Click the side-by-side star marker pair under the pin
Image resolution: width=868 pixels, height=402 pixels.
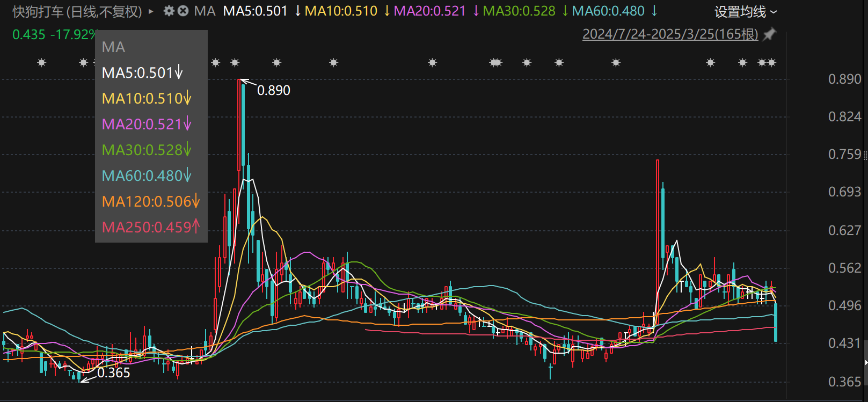(x=767, y=63)
